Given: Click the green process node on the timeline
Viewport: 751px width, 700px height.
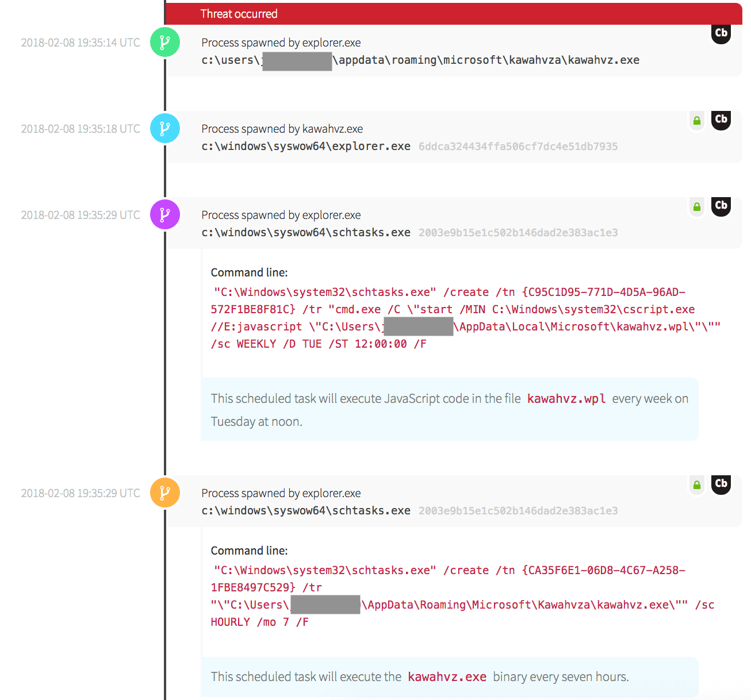Looking at the screenshot, I should [165, 43].
